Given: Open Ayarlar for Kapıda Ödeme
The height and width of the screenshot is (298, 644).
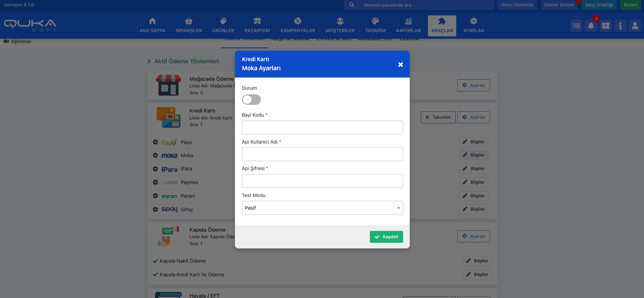Looking at the screenshot, I should [x=473, y=237].
